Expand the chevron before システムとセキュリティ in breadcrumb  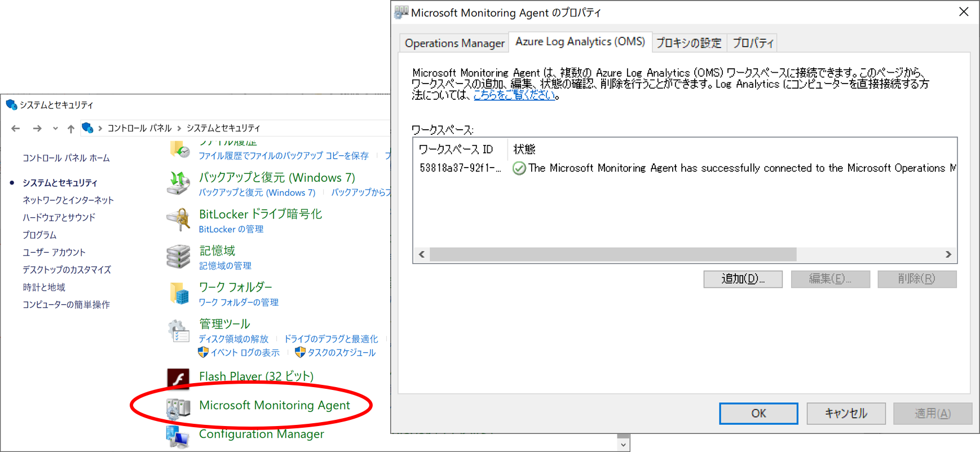click(179, 129)
